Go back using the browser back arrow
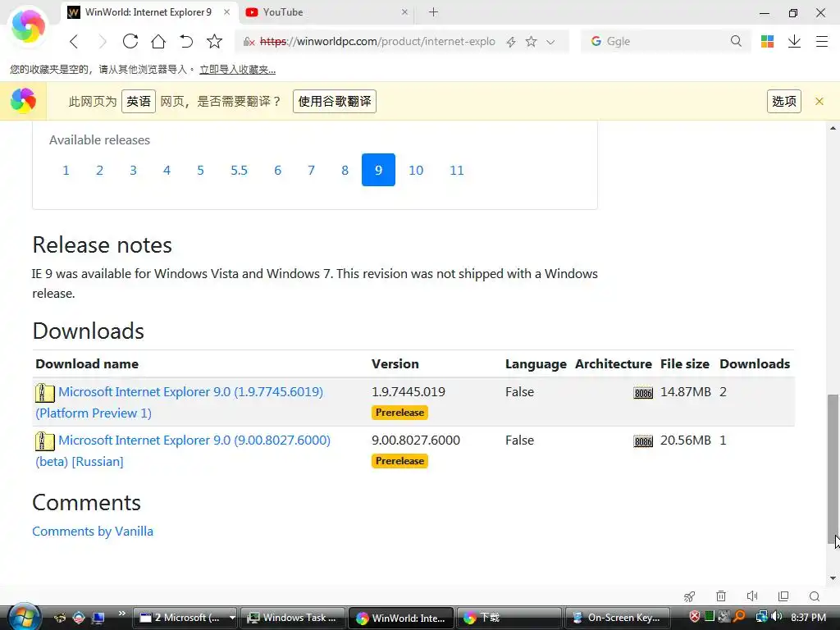The height and width of the screenshot is (630, 840). coord(74,41)
